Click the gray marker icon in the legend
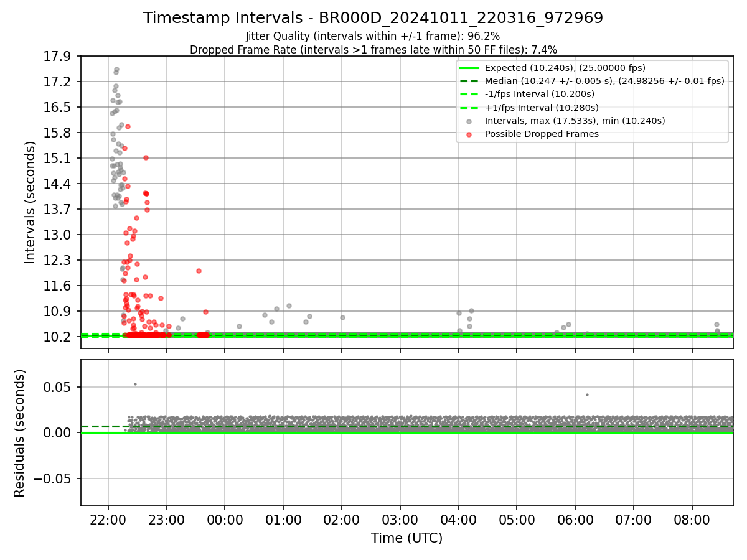The image size is (747, 560). [x=469, y=121]
